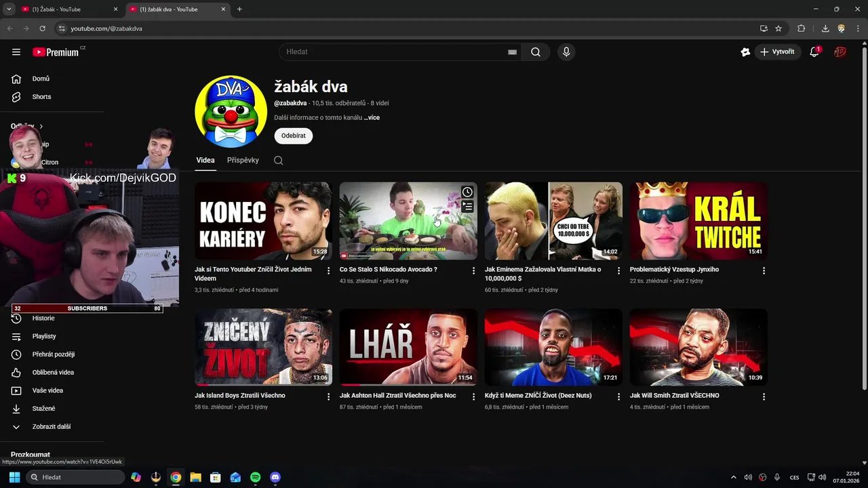The image size is (868, 488).
Task: Expand channel description via ...více
Action: (x=372, y=117)
